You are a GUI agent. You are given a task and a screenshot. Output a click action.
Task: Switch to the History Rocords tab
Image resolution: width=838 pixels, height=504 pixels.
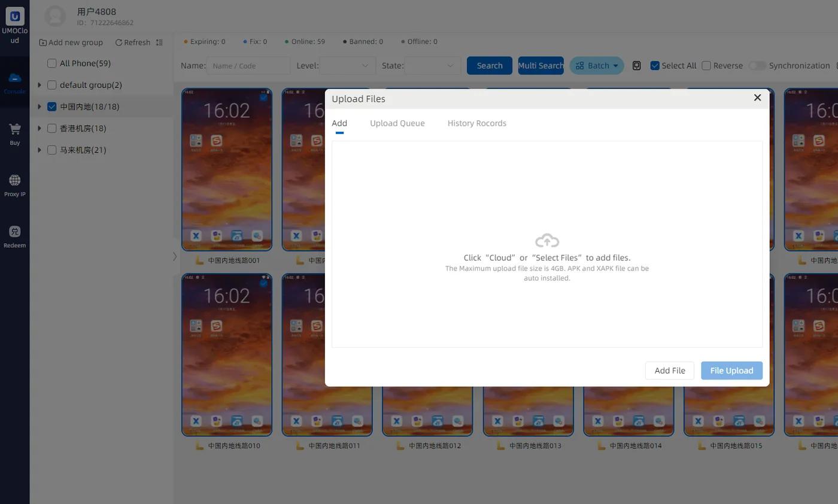click(477, 123)
